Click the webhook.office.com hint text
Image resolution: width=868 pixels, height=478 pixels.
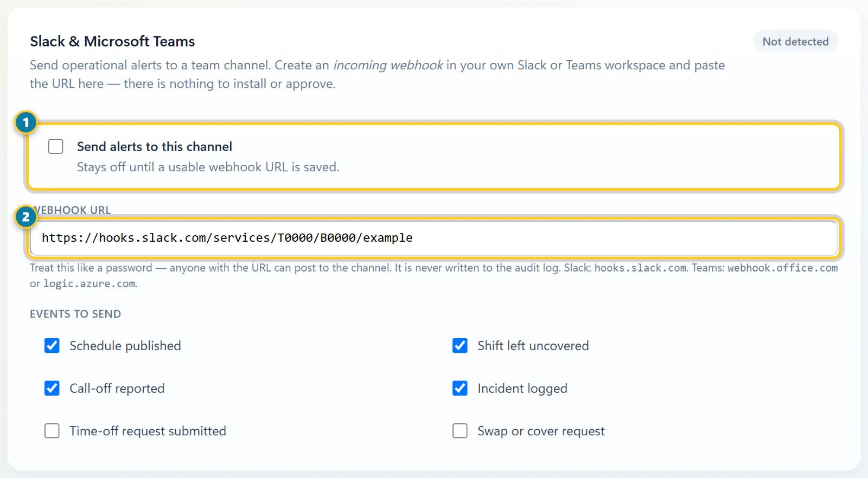point(782,268)
